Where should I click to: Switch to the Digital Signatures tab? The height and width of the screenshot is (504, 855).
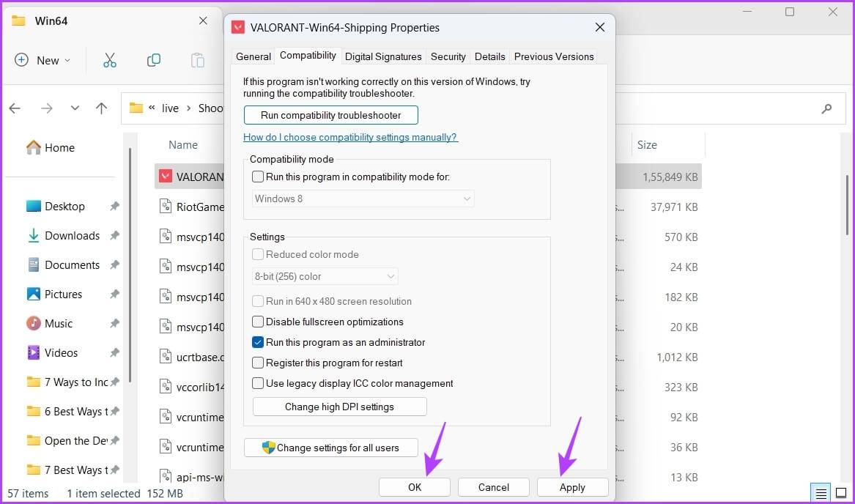tap(383, 56)
